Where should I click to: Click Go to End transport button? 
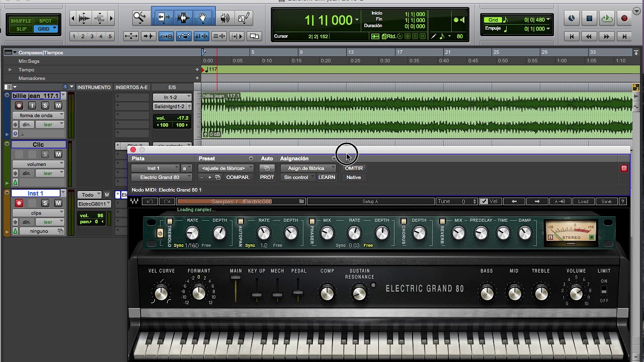pos(624,36)
